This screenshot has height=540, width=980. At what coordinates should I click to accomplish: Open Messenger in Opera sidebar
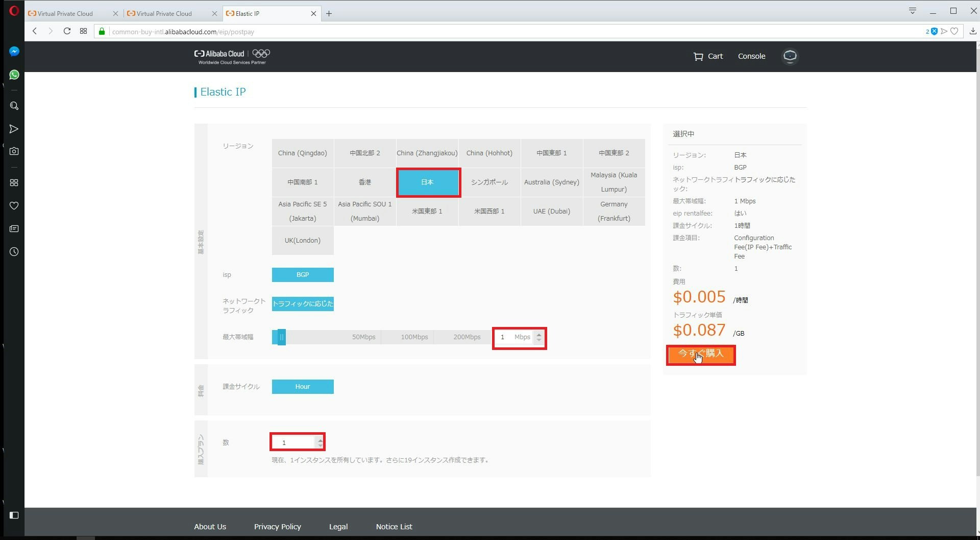(14, 52)
